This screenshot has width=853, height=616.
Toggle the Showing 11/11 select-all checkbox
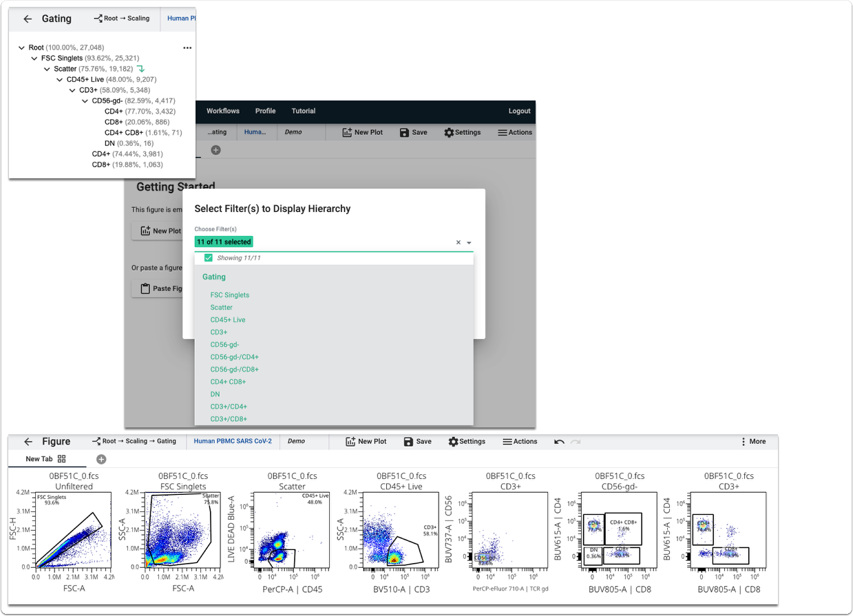209,258
